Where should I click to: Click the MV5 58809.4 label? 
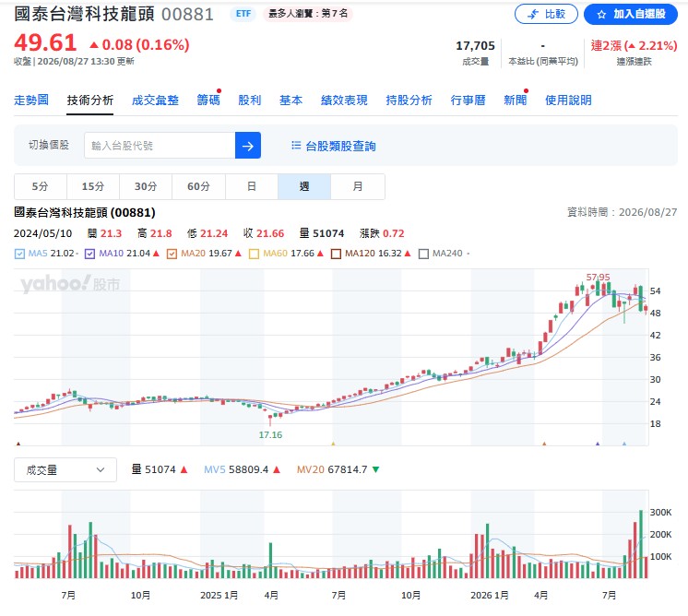[x=242, y=470]
